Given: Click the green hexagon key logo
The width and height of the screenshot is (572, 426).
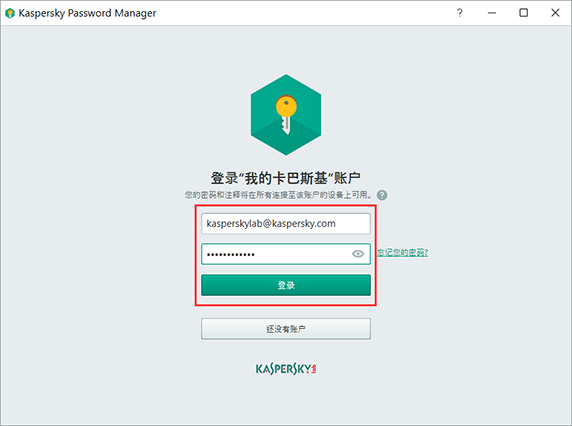Looking at the screenshot, I should click(x=286, y=115).
